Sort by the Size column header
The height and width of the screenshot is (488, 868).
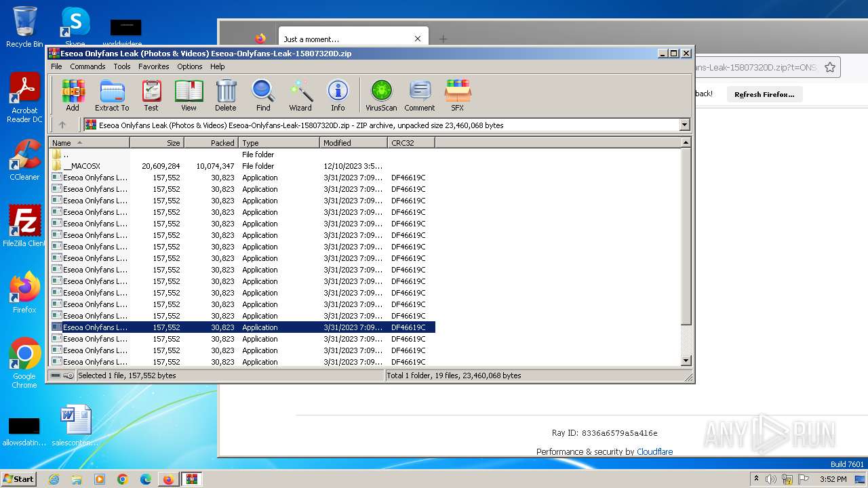[157, 142]
